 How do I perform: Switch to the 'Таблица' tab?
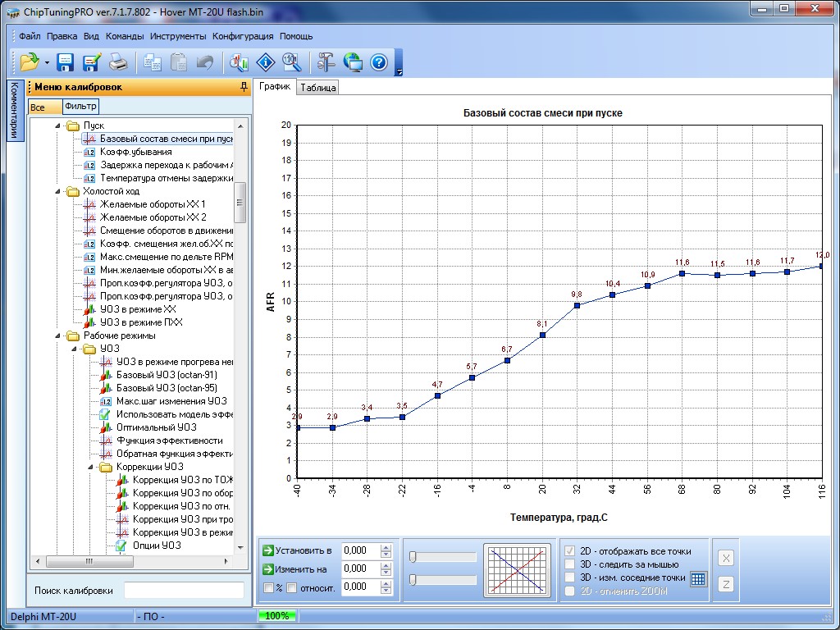[317, 88]
